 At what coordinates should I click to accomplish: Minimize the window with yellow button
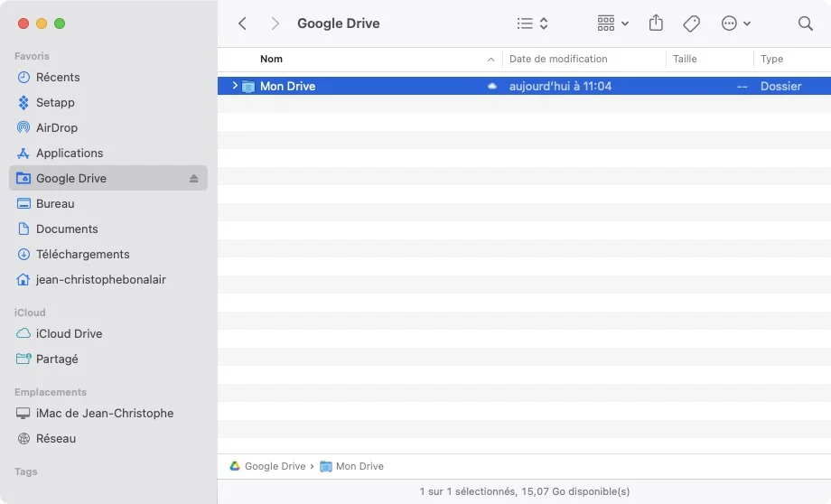[x=42, y=23]
